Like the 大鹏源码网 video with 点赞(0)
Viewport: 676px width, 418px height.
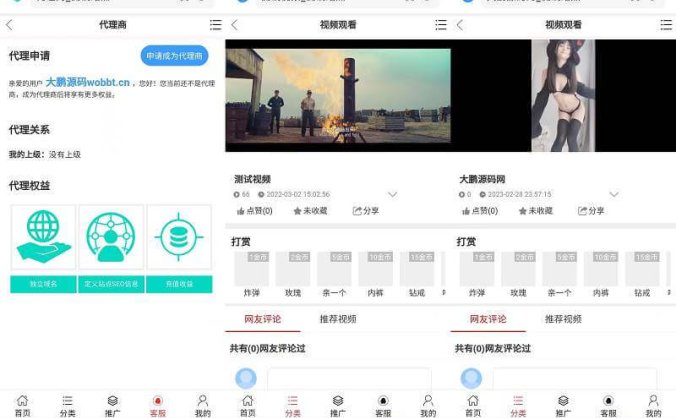click(x=480, y=211)
